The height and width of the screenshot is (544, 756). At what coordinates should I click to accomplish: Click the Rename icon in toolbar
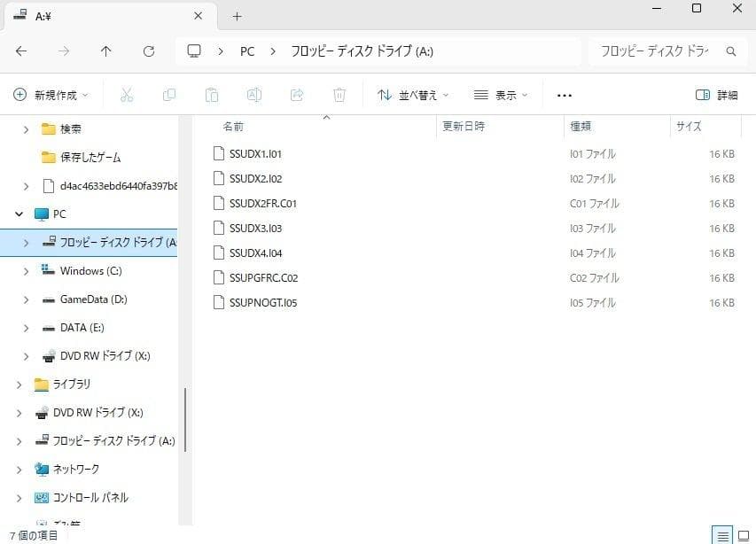pos(253,95)
